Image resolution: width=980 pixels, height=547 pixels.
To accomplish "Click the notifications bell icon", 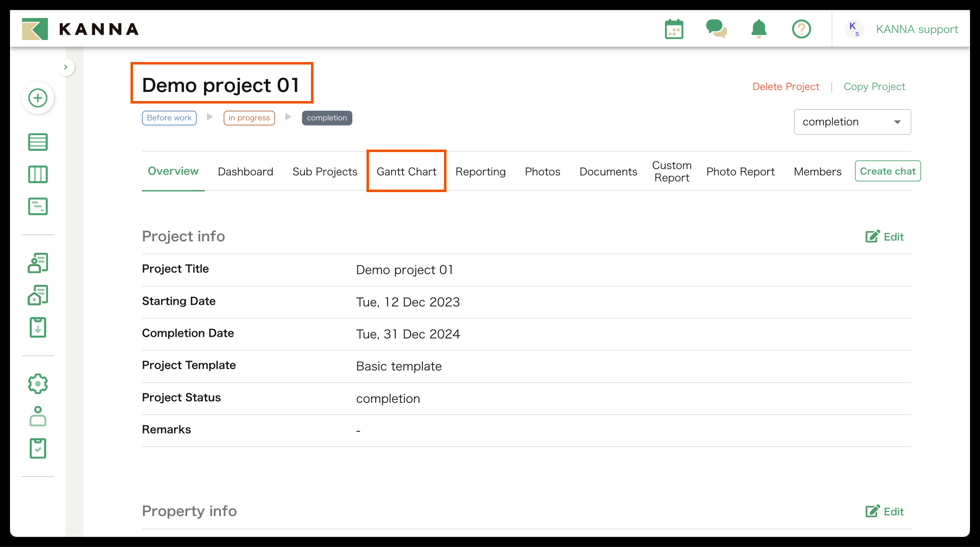I will [x=758, y=29].
